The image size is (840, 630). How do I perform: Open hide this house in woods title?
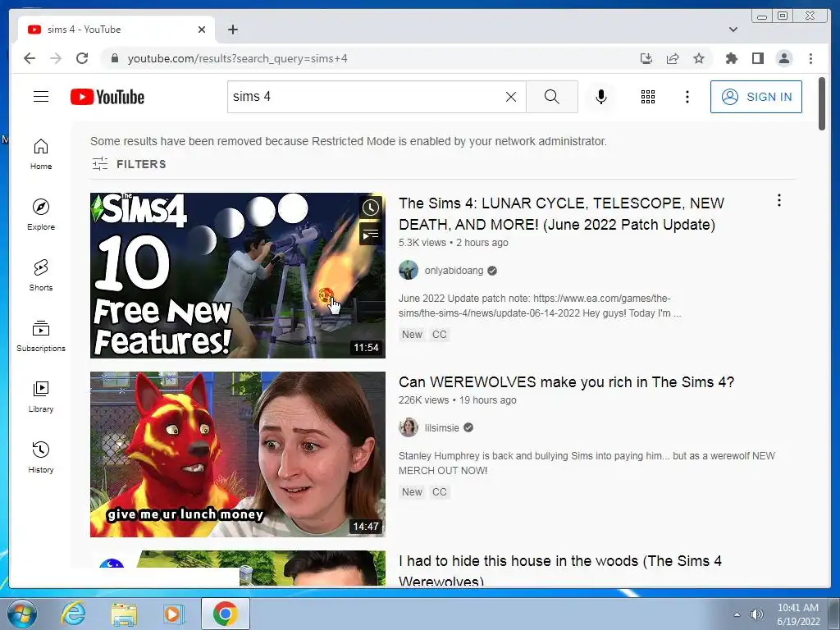point(559,570)
